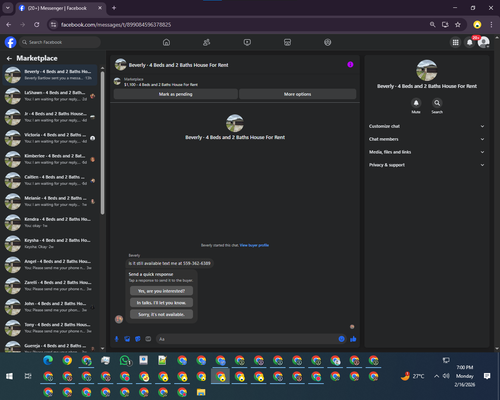Open the Chrome three-dot menu

[491, 25]
